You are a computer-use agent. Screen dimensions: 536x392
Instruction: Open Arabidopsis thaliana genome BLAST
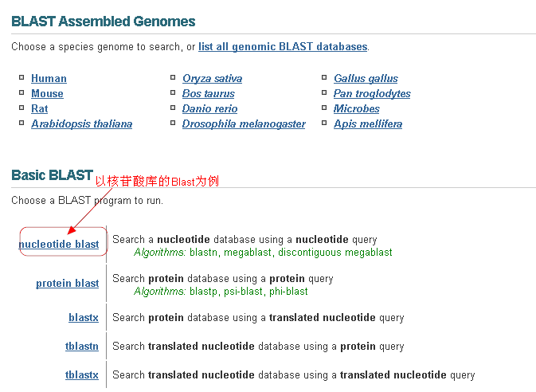pyautogui.click(x=81, y=124)
